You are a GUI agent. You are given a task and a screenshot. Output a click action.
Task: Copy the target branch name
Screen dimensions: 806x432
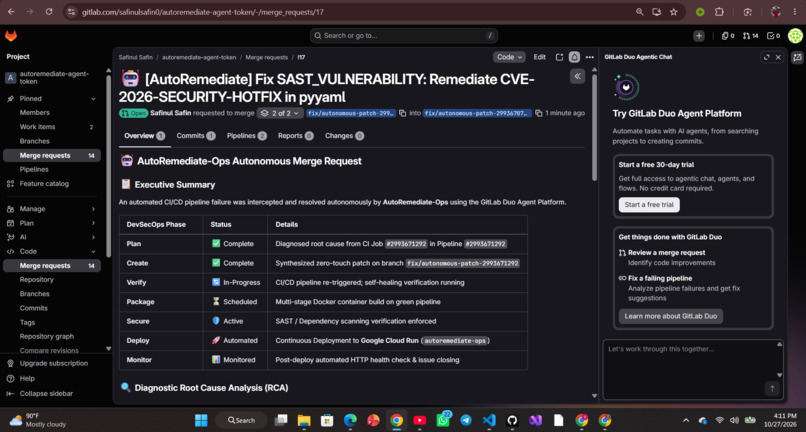[538, 113]
